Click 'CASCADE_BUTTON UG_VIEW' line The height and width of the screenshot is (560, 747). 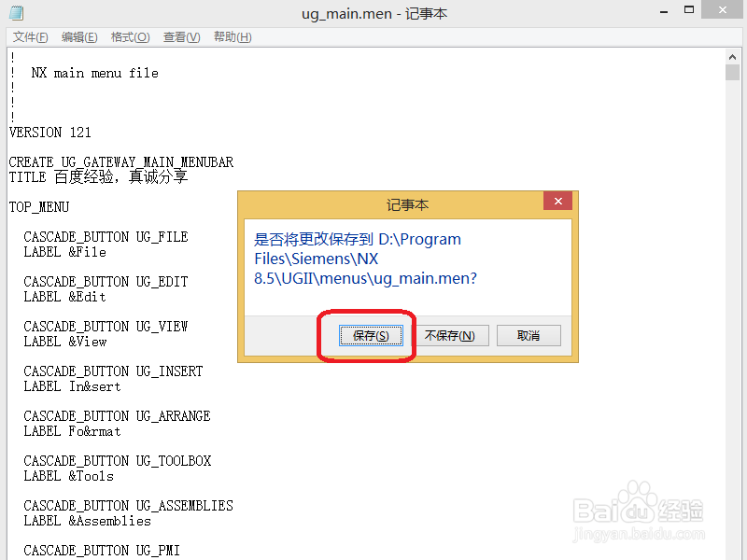pyautogui.click(x=106, y=326)
